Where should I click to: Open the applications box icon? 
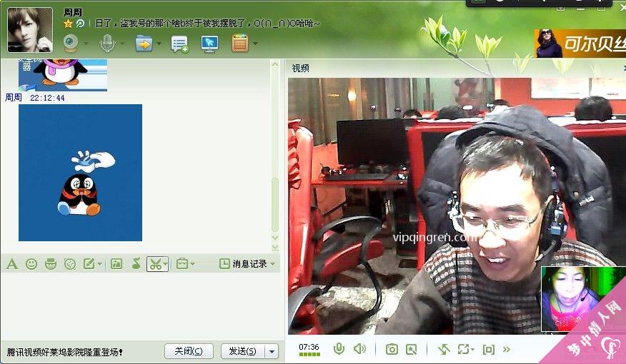(x=240, y=43)
